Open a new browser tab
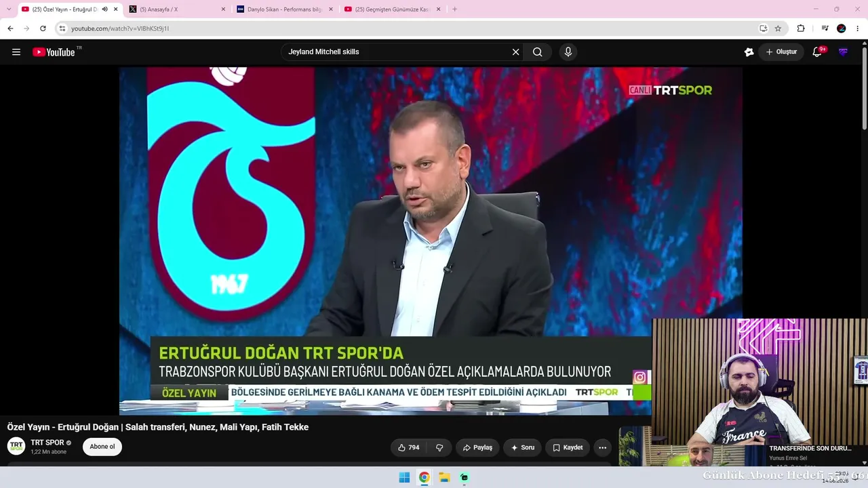This screenshot has height=488, width=868. tap(454, 9)
